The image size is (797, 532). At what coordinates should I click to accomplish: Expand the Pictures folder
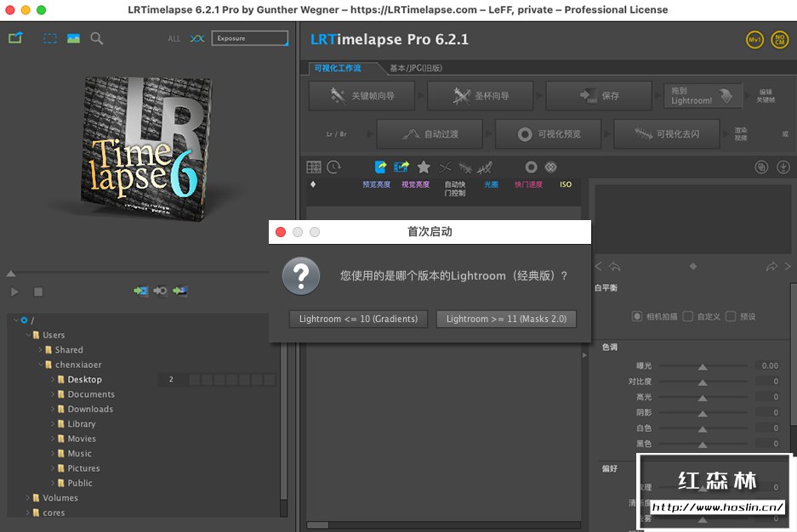pos(53,468)
